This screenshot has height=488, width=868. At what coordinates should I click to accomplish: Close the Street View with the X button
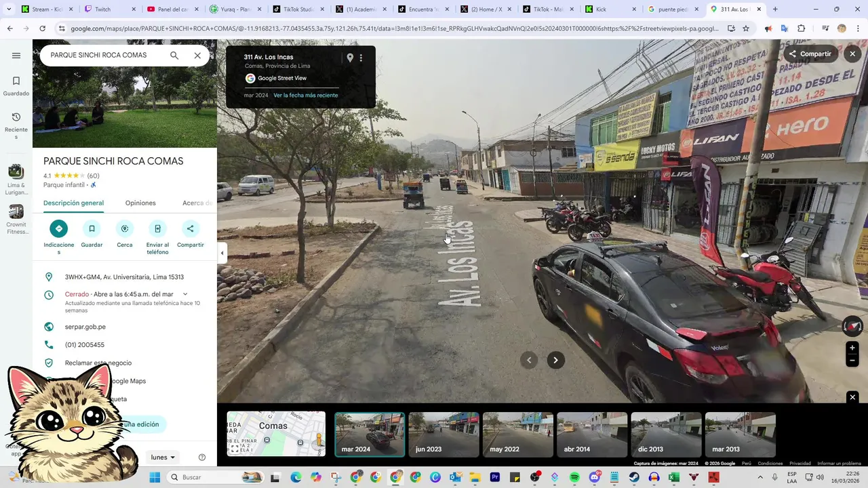point(852,54)
